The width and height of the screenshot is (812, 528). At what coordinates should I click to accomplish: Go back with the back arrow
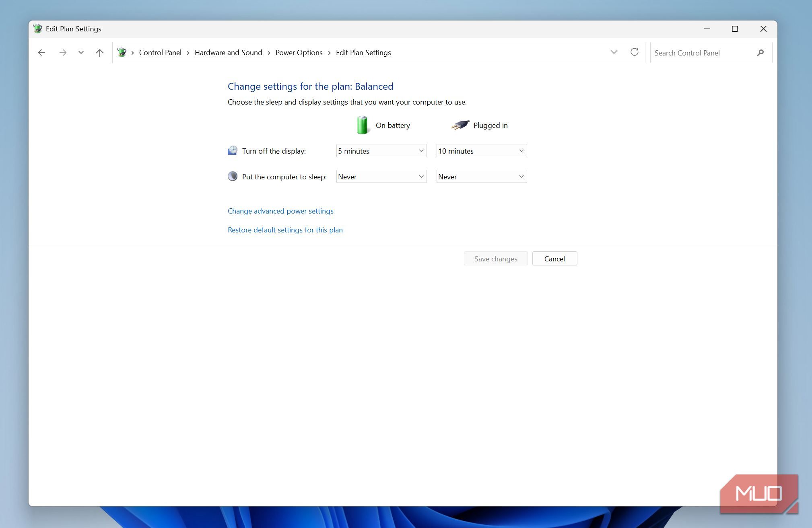coord(41,53)
